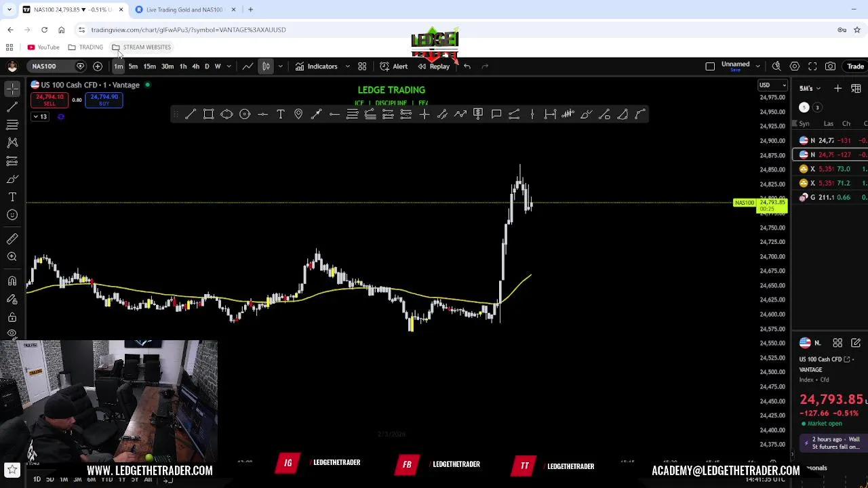Click the browser address bar

pos(448,30)
